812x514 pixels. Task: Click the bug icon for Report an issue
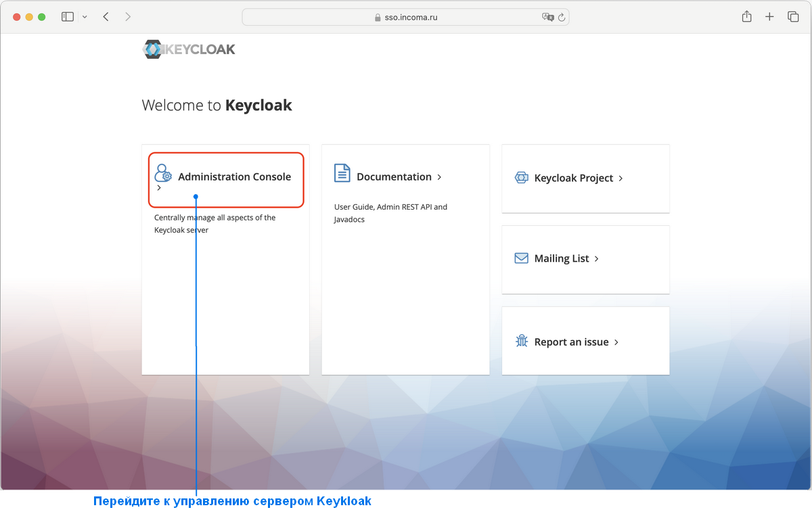[x=521, y=341]
